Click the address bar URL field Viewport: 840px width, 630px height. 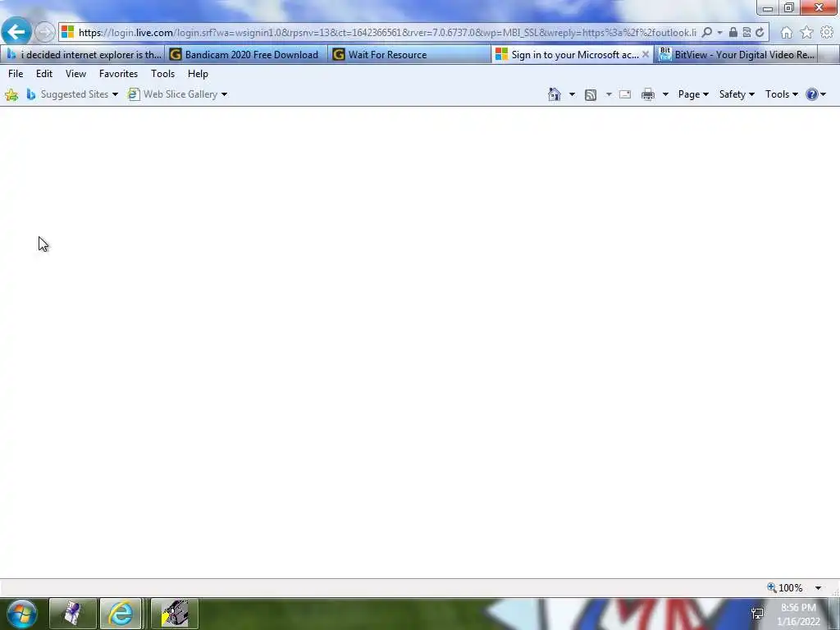(x=387, y=33)
